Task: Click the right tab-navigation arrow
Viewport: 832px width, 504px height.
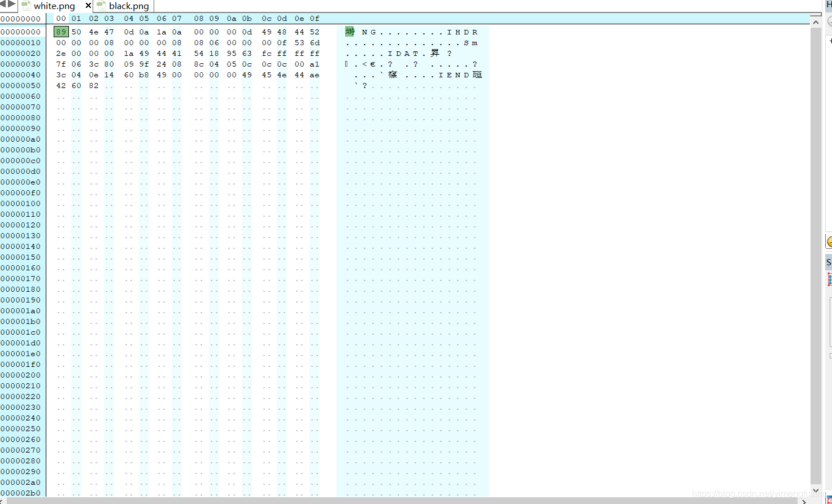Action: (x=12, y=5)
